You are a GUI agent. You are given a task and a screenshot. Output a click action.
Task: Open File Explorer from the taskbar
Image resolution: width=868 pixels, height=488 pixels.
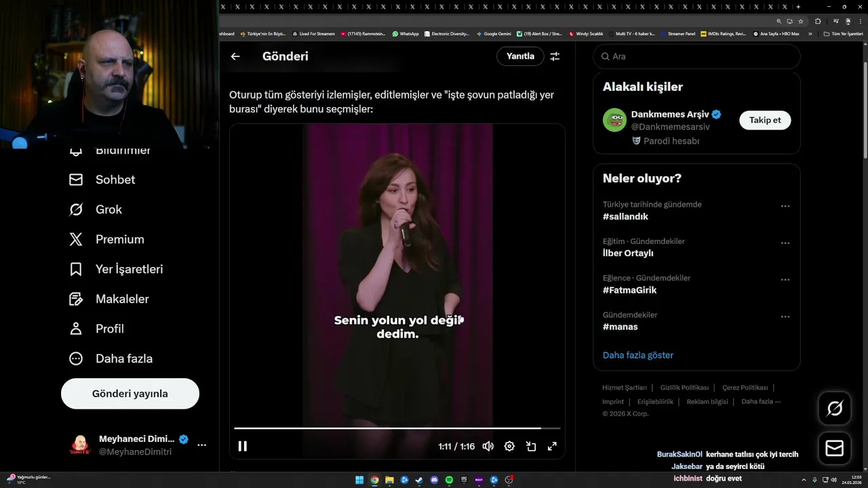(389, 480)
